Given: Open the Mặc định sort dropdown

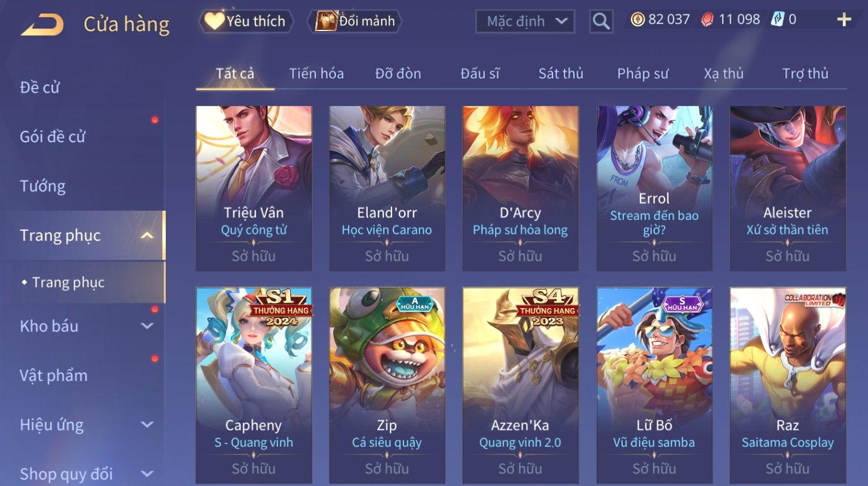Looking at the screenshot, I should tap(525, 21).
